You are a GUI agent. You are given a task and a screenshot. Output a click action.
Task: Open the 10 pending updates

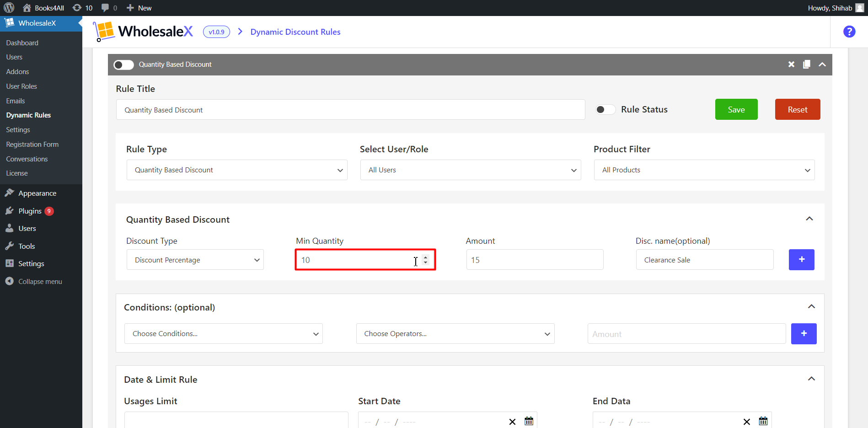(83, 8)
